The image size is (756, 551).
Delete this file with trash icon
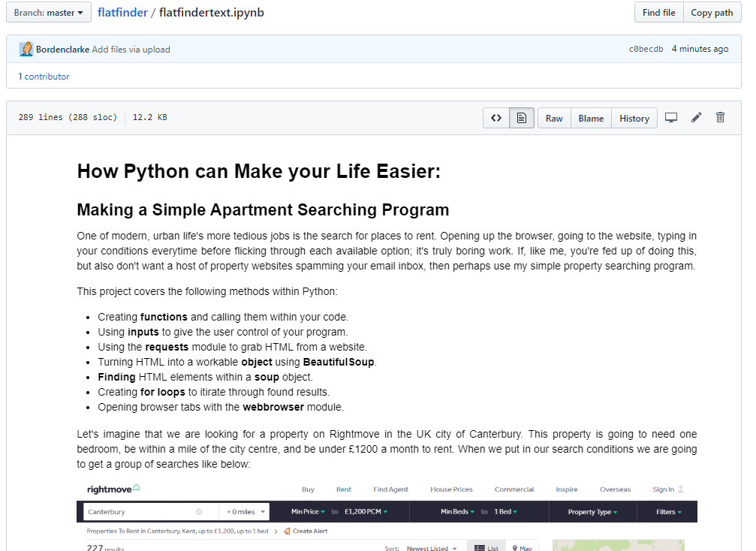click(720, 118)
